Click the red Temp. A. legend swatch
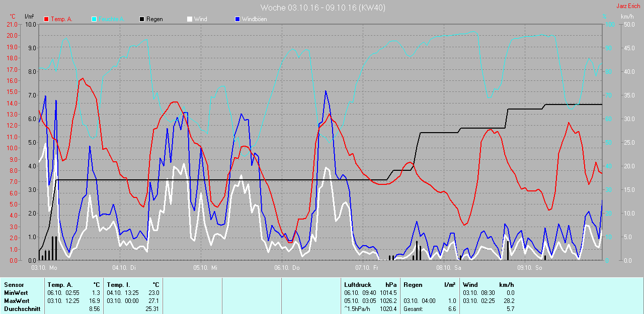This screenshot has width=644, height=314. pyautogui.click(x=46, y=19)
